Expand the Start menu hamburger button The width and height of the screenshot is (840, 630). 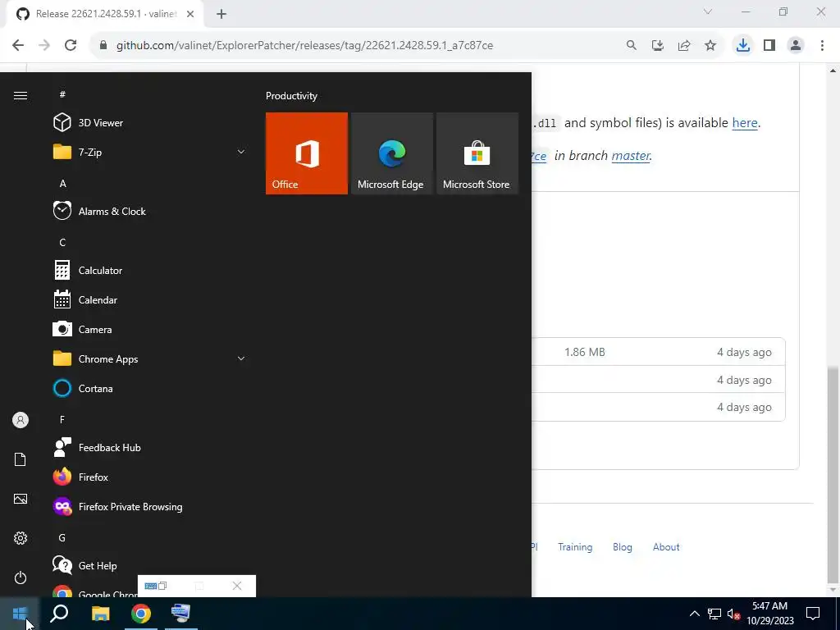21,95
